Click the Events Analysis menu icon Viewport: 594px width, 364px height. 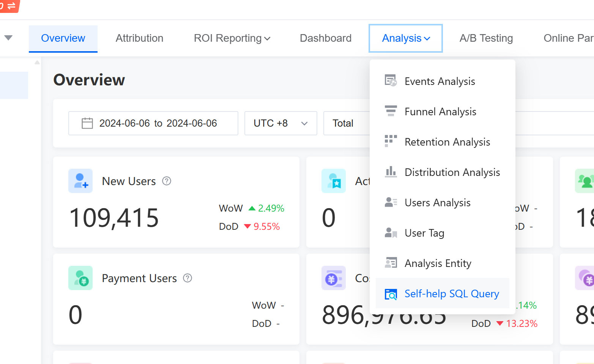coord(391,81)
